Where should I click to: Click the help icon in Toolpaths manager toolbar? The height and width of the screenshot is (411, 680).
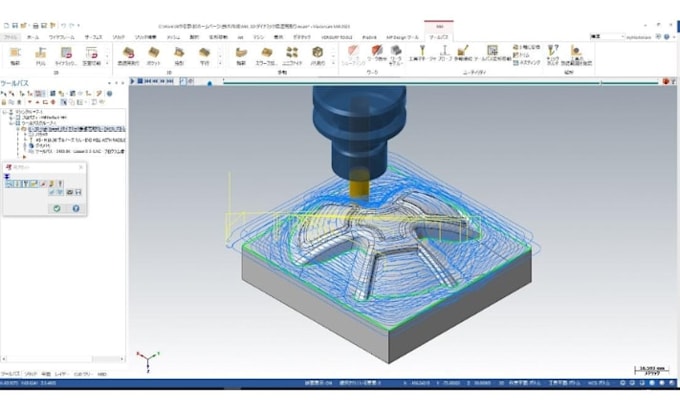click(x=109, y=93)
